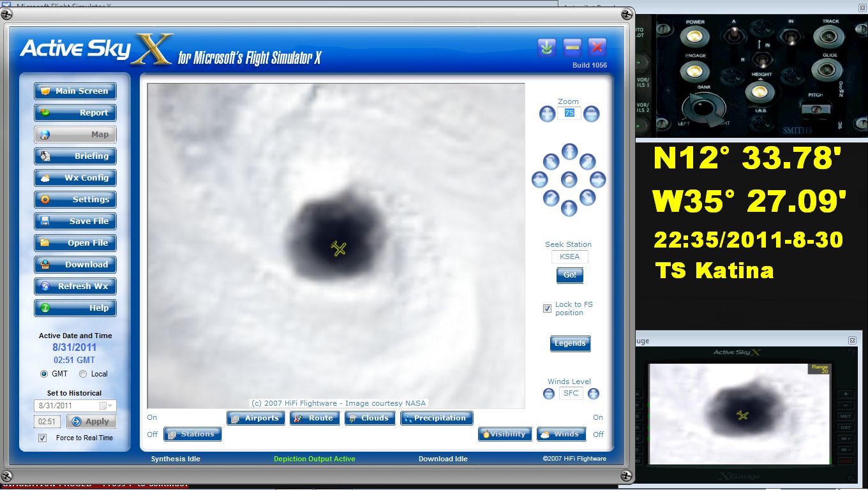Open the Help page
This screenshot has width=868, height=490.
(75, 308)
